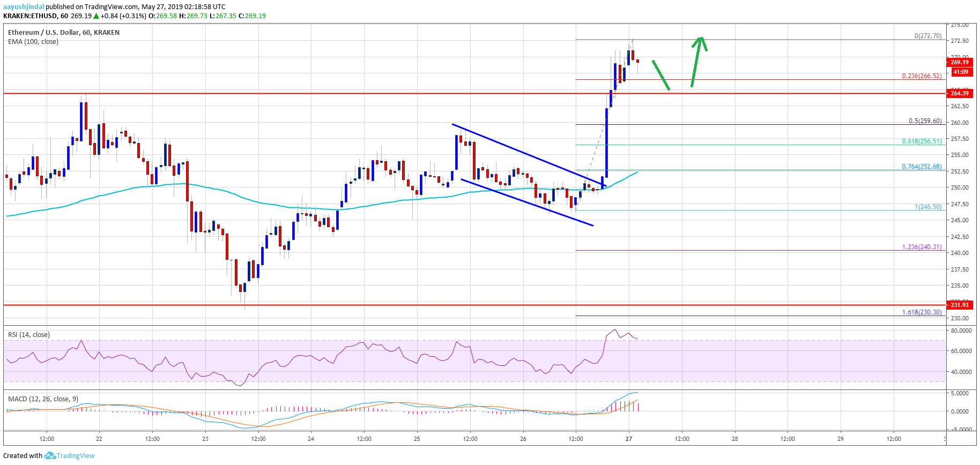The width and height of the screenshot is (980, 465).
Task: Click the 0.236(266.52) Fibonacci level label
Action: (x=922, y=76)
